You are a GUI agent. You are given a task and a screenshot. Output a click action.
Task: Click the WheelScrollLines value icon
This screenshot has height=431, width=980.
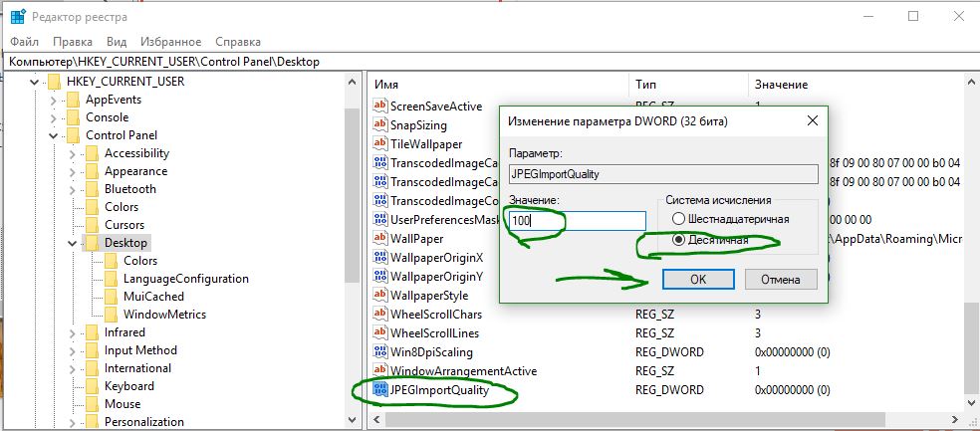point(380,332)
